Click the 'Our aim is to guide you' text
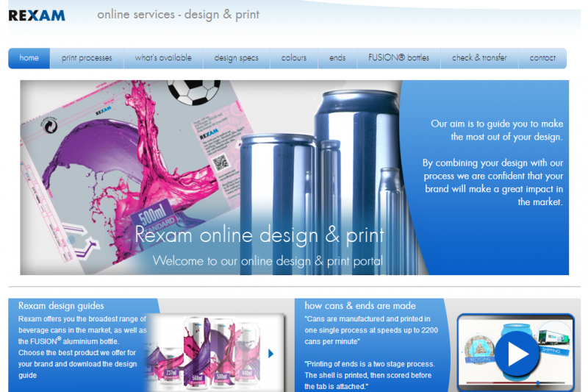 click(x=497, y=130)
